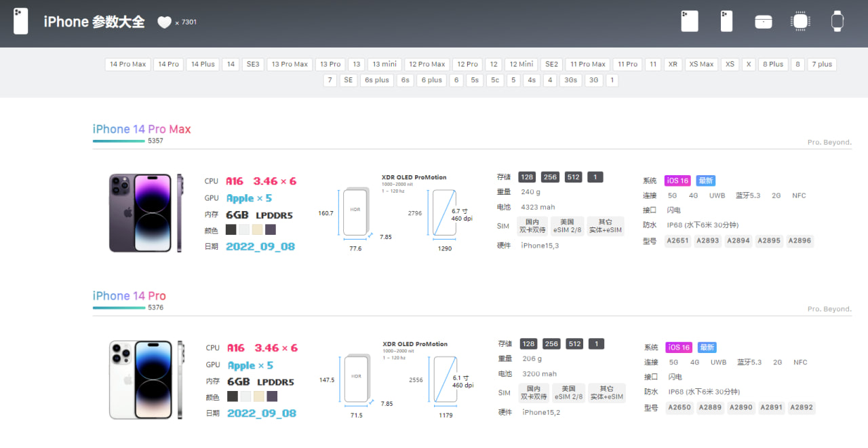
Task: Select the 12 Pro Max model tag
Action: pos(427,64)
